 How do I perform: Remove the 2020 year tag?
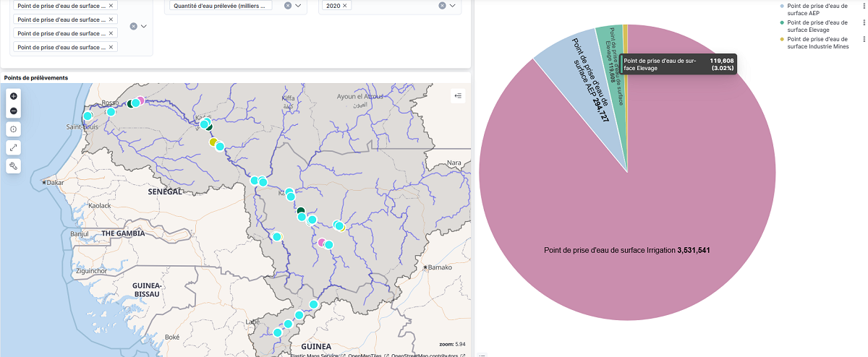pos(345,6)
